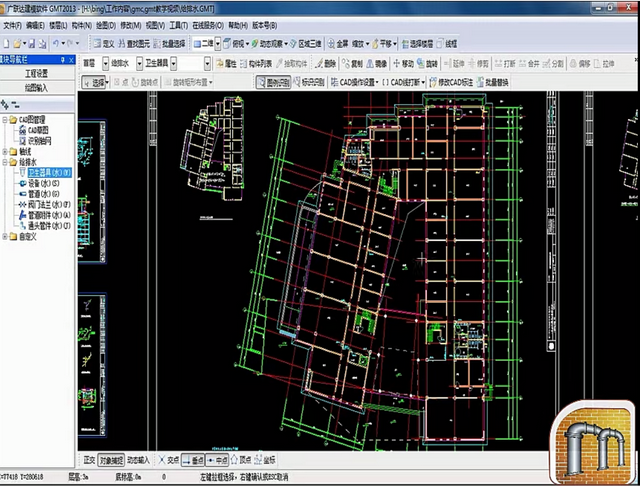
Task: Click 复制 copy tool
Action: click(352, 64)
